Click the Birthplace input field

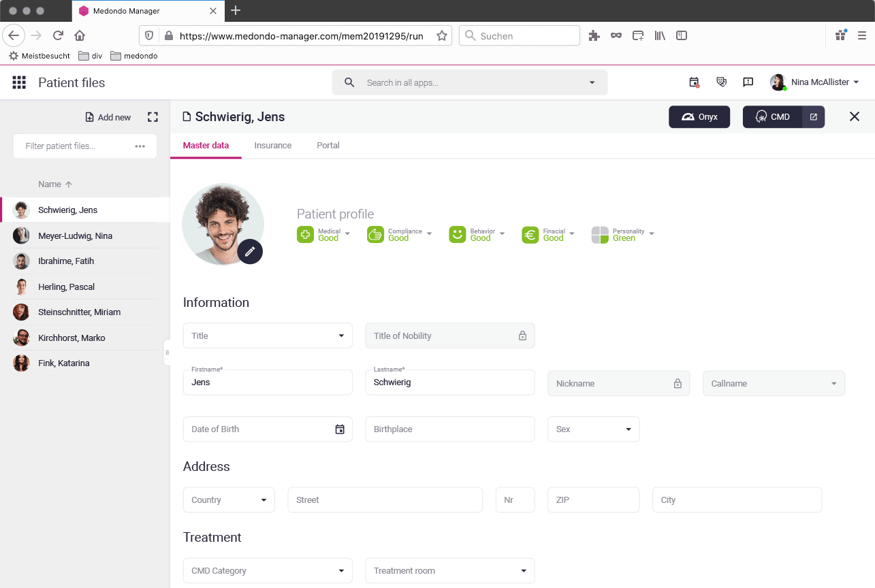[449, 429]
